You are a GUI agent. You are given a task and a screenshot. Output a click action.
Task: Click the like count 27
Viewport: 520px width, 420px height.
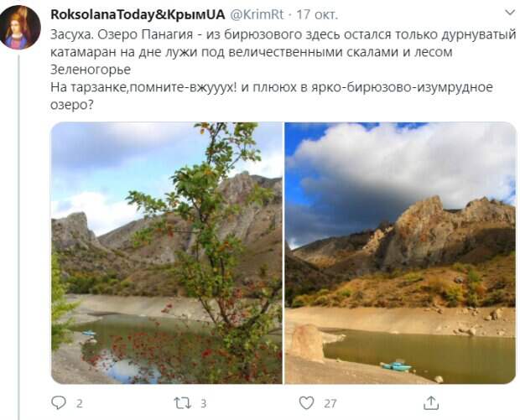click(330, 403)
